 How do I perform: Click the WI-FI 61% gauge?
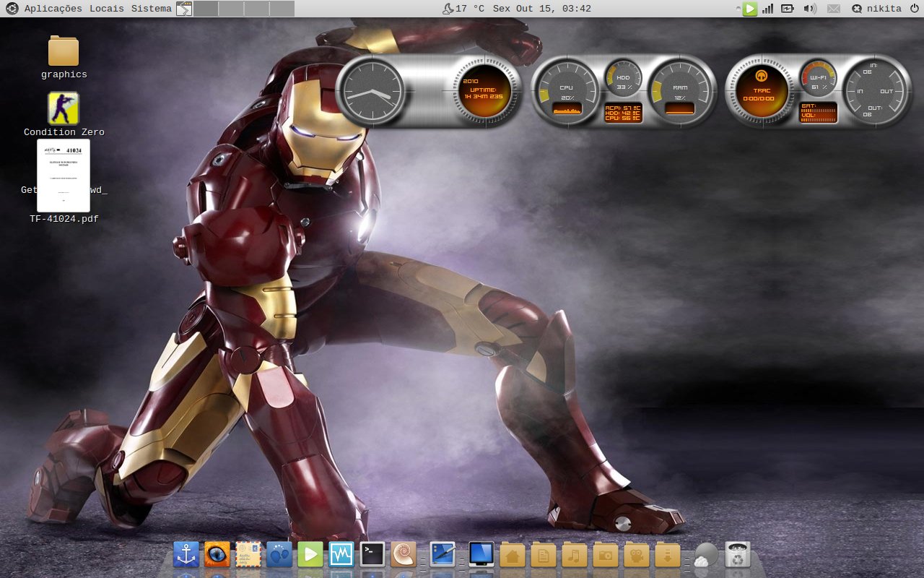[x=818, y=78]
